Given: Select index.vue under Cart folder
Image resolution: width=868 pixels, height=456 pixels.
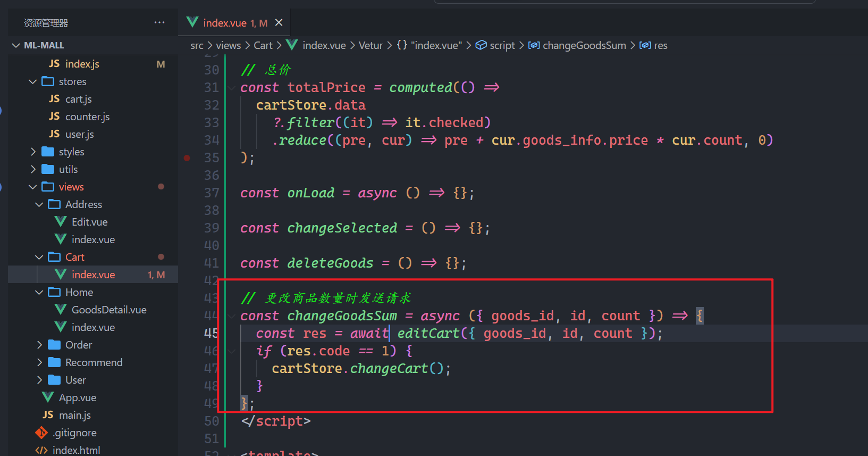Looking at the screenshot, I should (x=93, y=275).
